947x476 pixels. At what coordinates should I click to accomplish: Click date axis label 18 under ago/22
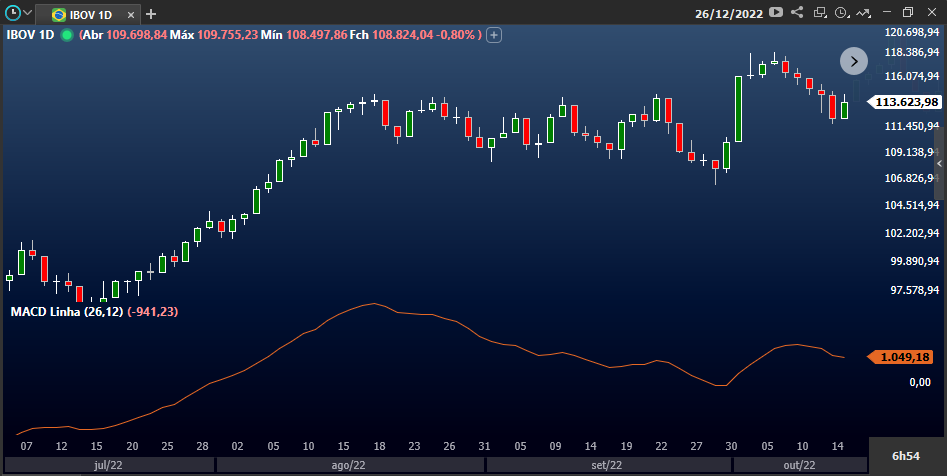(379, 446)
